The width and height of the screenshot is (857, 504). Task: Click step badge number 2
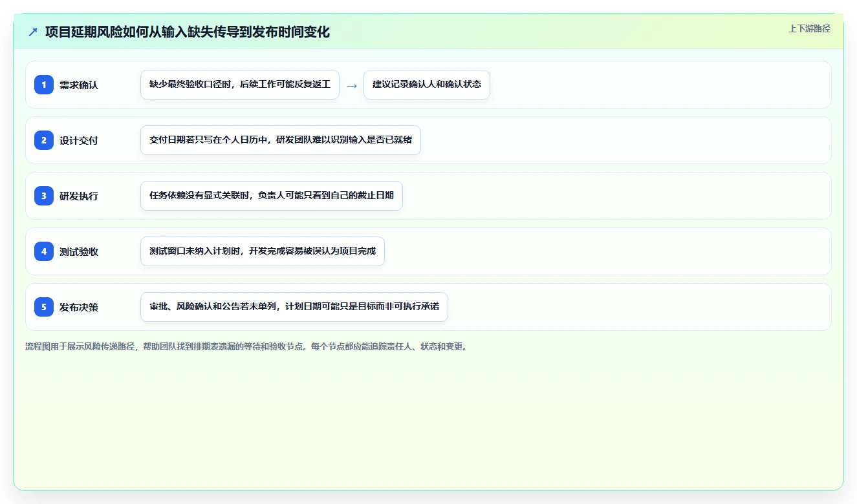pyautogui.click(x=44, y=140)
